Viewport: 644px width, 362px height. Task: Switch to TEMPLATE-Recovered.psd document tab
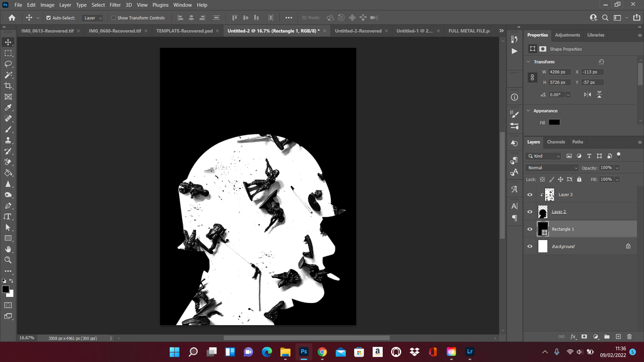coord(184,31)
